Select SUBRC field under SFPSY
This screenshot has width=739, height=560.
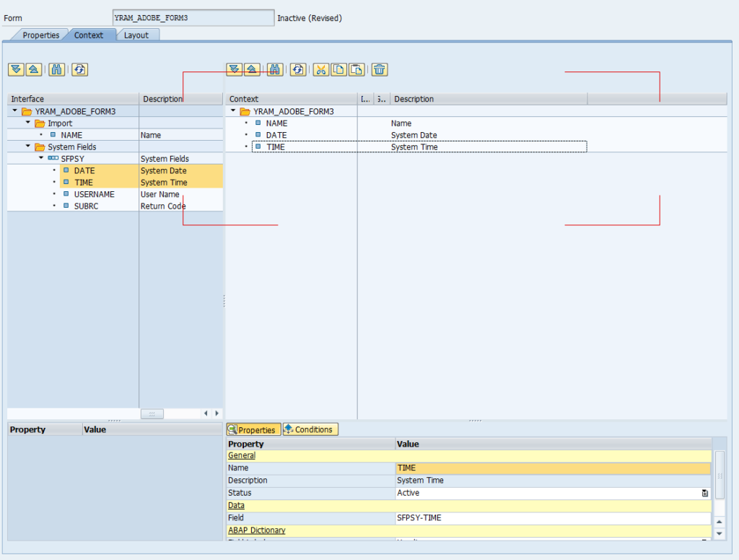[87, 206]
